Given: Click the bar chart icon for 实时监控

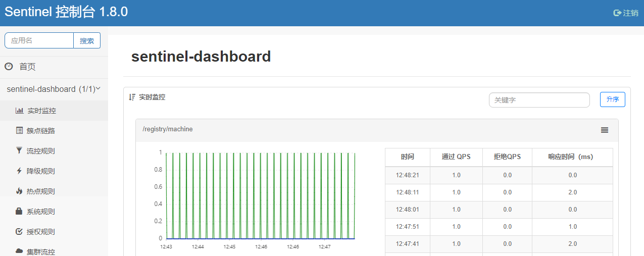Looking at the screenshot, I should (19, 111).
